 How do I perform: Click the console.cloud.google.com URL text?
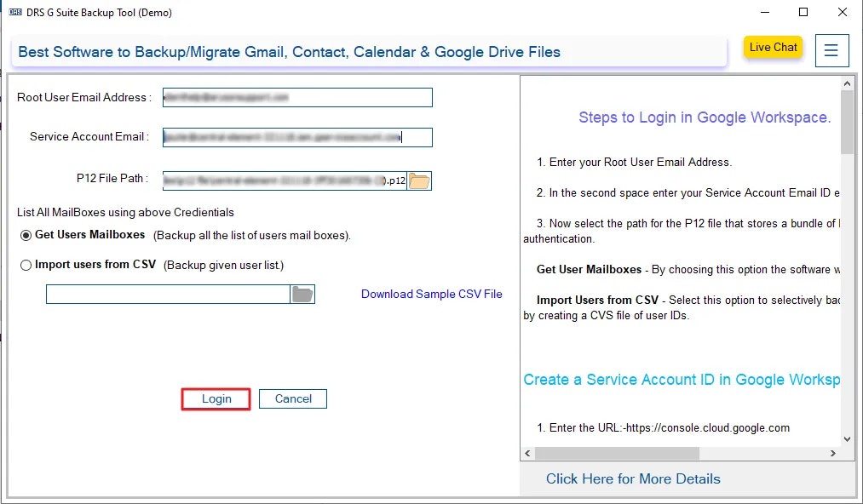tap(707, 428)
